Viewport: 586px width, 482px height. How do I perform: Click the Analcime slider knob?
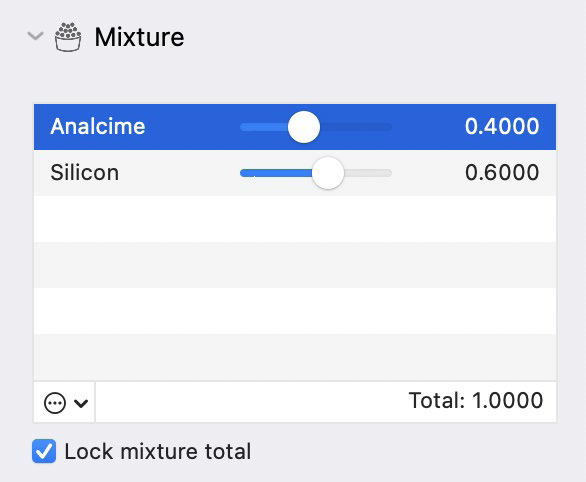(304, 127)
